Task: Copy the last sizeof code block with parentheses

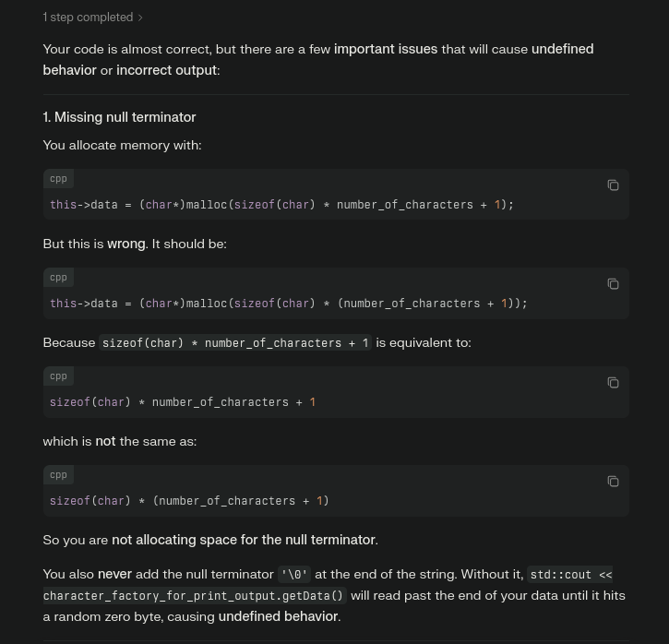Action: click(613, 482)
